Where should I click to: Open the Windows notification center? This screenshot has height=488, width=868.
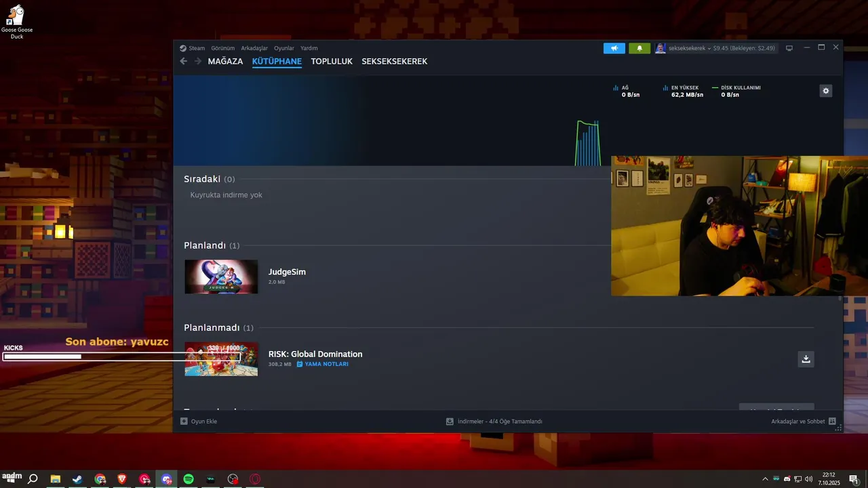854,479
